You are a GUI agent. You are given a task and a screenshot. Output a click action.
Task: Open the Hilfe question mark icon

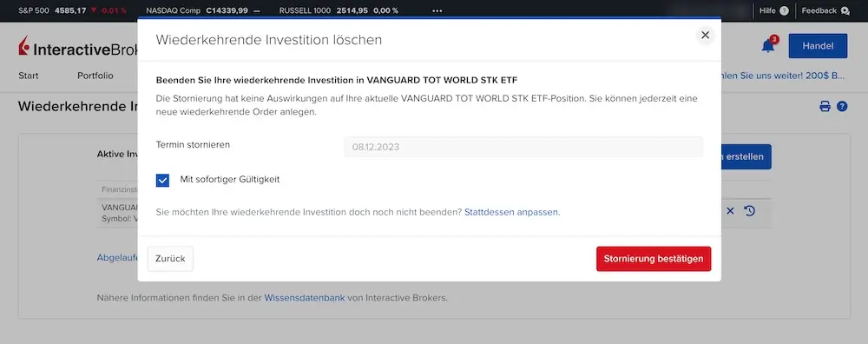point(784,10)
